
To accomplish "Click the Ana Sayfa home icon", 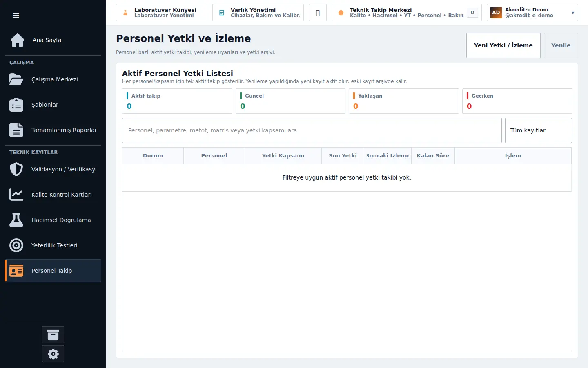I will [18, 40].
